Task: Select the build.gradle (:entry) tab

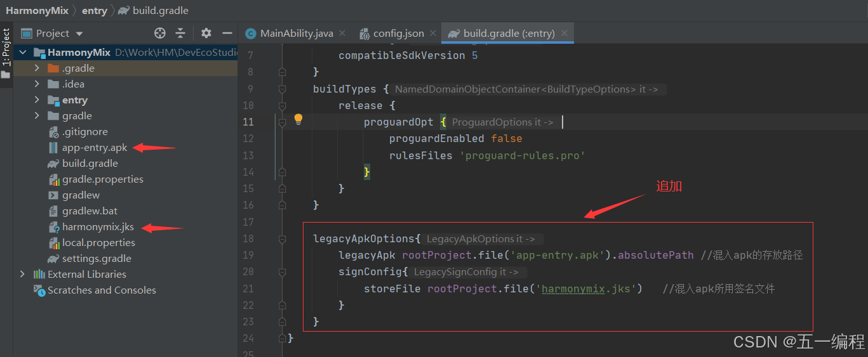Action: coord(509,33)
